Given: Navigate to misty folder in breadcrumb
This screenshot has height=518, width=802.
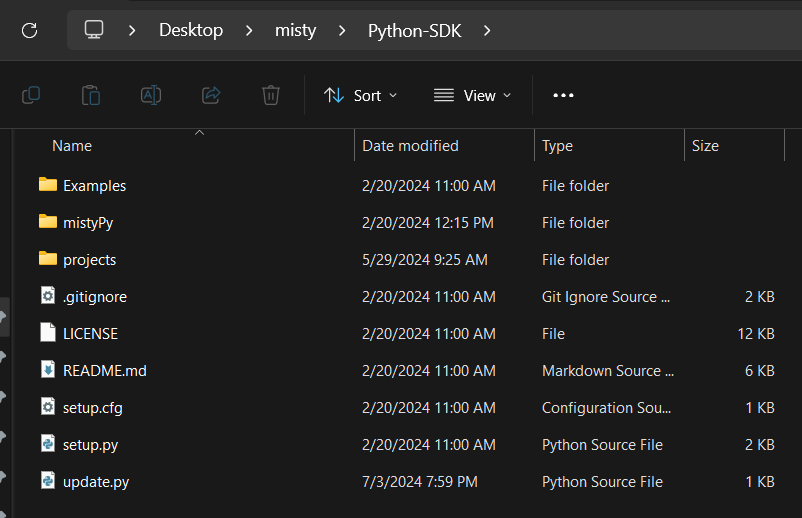Looking at the screenshot, I should point(295,30).
